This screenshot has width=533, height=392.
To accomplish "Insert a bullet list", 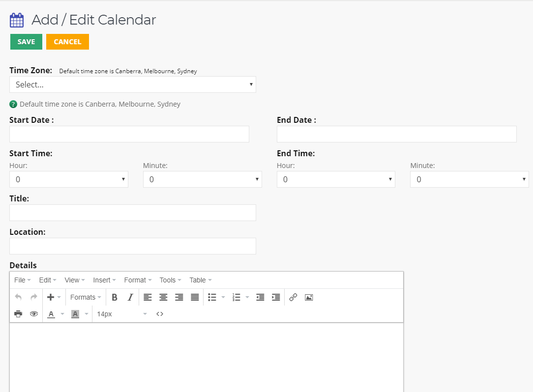I will pos(212,297).
